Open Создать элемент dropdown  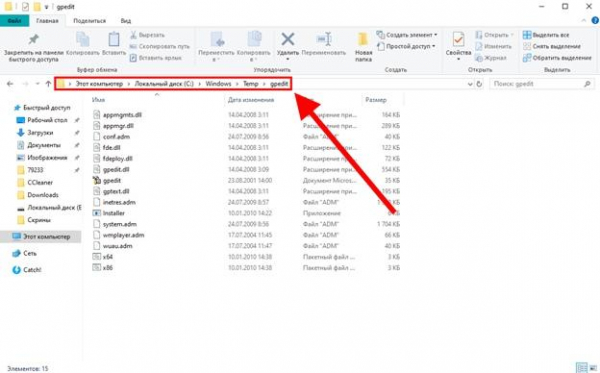406,35
